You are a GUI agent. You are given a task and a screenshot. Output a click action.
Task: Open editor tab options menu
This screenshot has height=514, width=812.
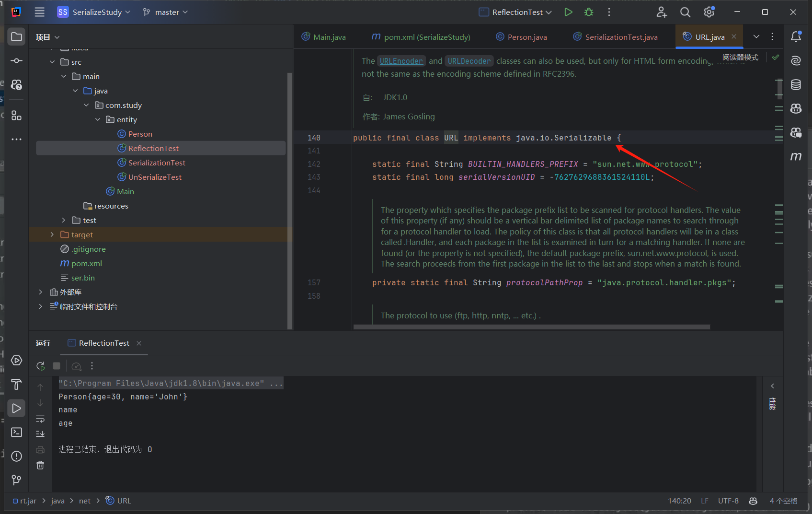click(x=772, y=36)
